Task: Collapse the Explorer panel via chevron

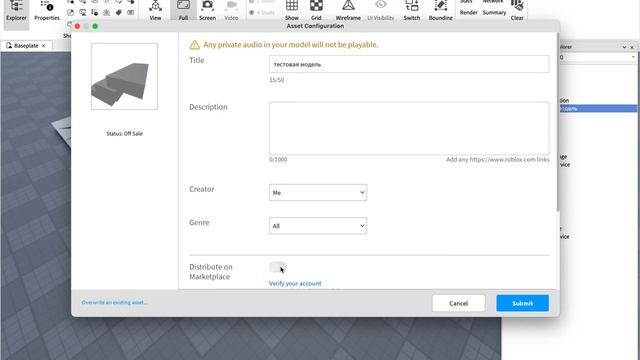Action: coord(624,47)
